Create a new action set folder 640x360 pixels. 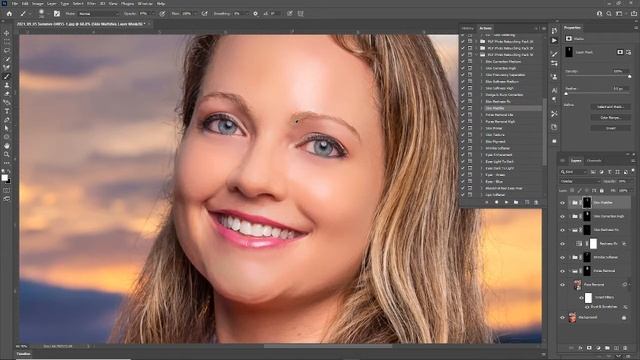pyautogui.click(x=516, y=202)
